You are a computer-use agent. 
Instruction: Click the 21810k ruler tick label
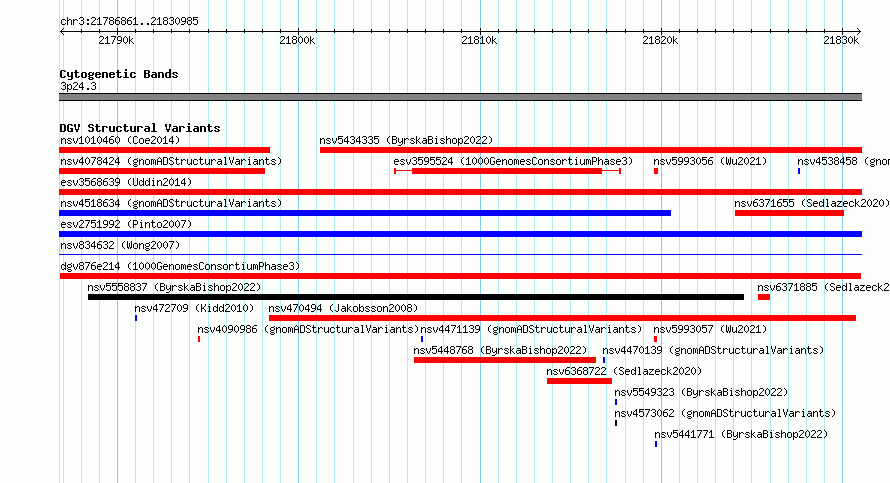click(480, 40)
